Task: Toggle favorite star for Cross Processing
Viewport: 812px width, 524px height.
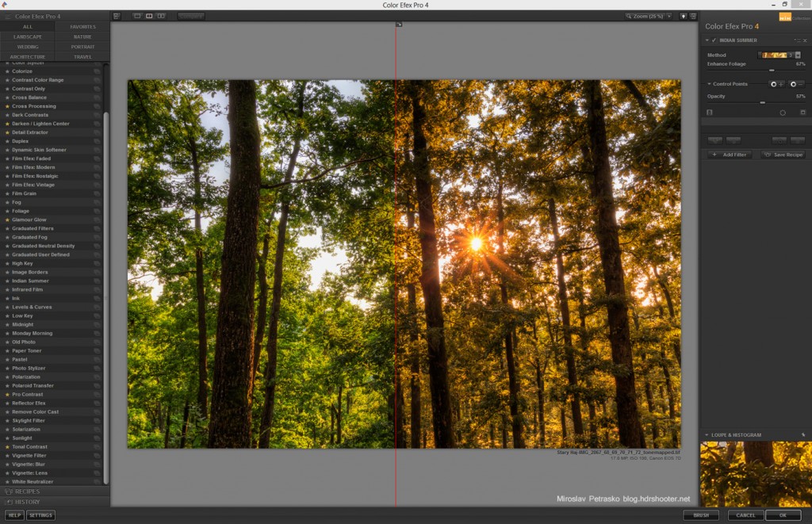Action: pos(7,106)
